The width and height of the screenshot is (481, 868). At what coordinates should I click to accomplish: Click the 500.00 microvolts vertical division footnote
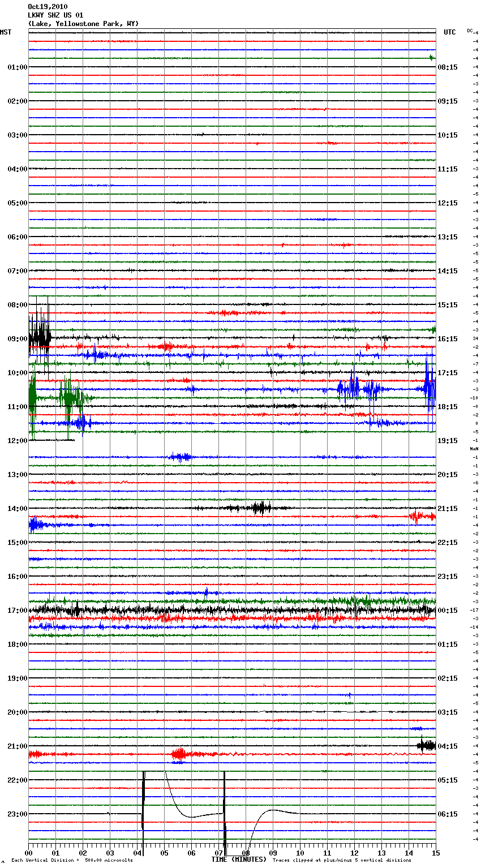click(x=72, y=861)
